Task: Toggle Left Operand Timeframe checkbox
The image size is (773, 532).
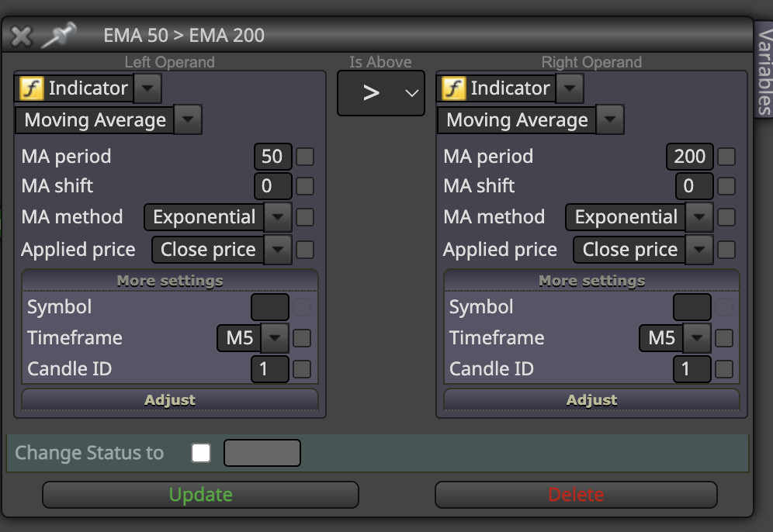Action: [302, 338]
